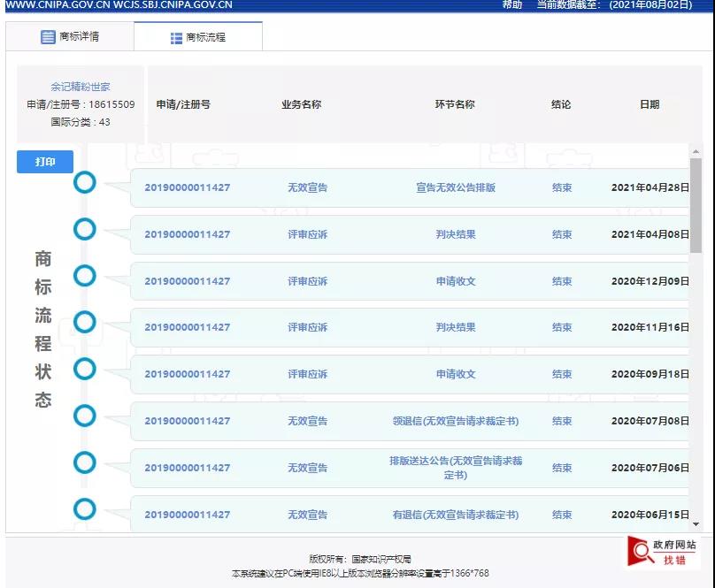Open application number link in the 2020年06月15日 row
Image resolution: width=715 pixels, height=588 pixels.
tap(188, 515)
